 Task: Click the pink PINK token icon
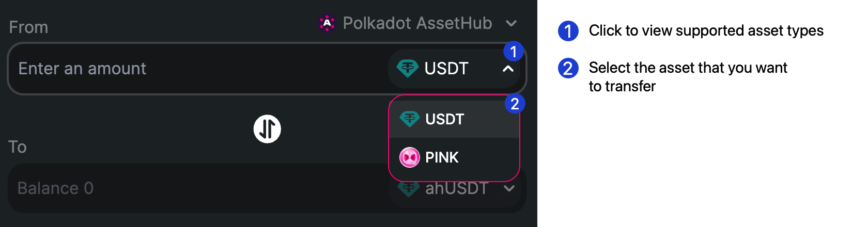click(410, 157)
